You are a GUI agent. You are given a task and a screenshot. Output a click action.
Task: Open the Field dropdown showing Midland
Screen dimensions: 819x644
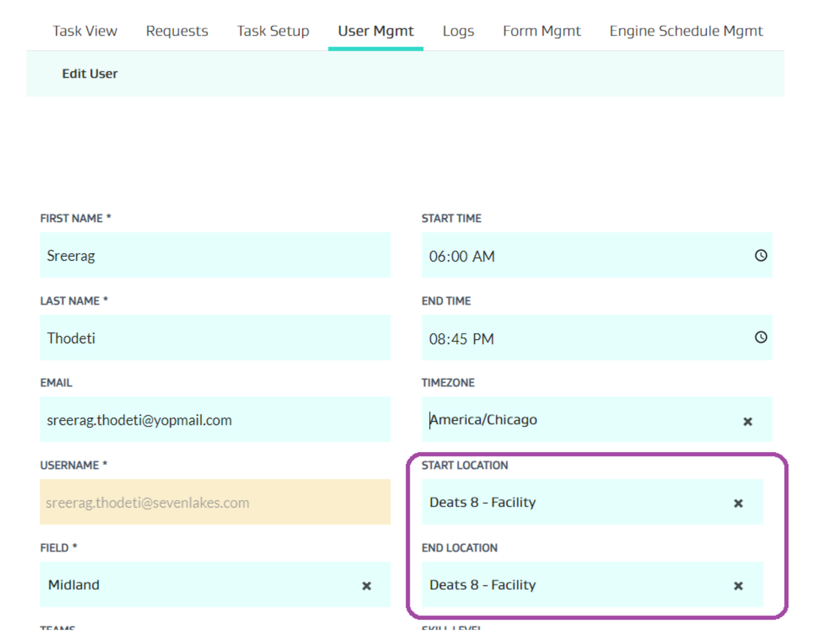[x=198, y=585]
